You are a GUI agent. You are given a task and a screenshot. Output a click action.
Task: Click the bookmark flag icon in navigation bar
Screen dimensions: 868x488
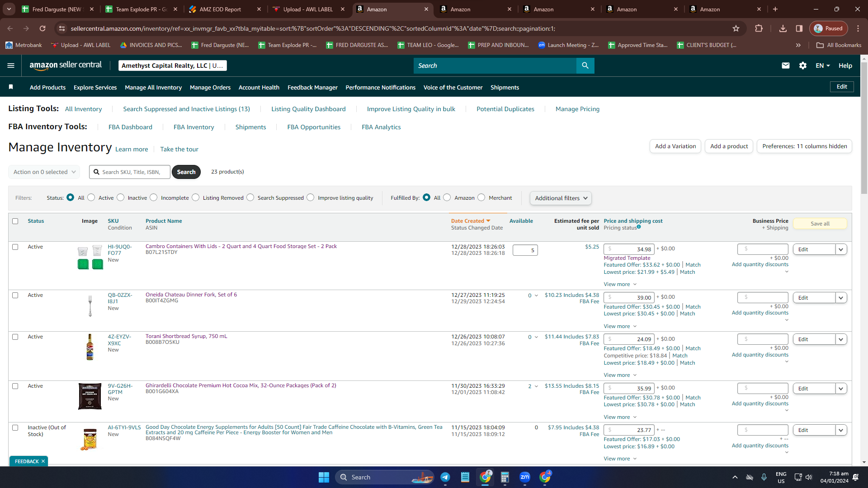point(11,87)
